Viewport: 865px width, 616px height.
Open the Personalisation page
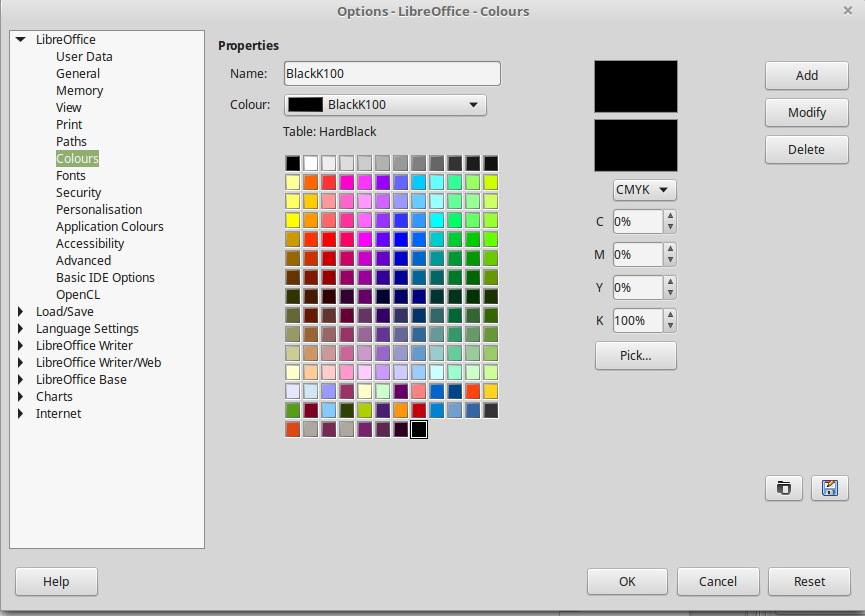pos(99,210)
